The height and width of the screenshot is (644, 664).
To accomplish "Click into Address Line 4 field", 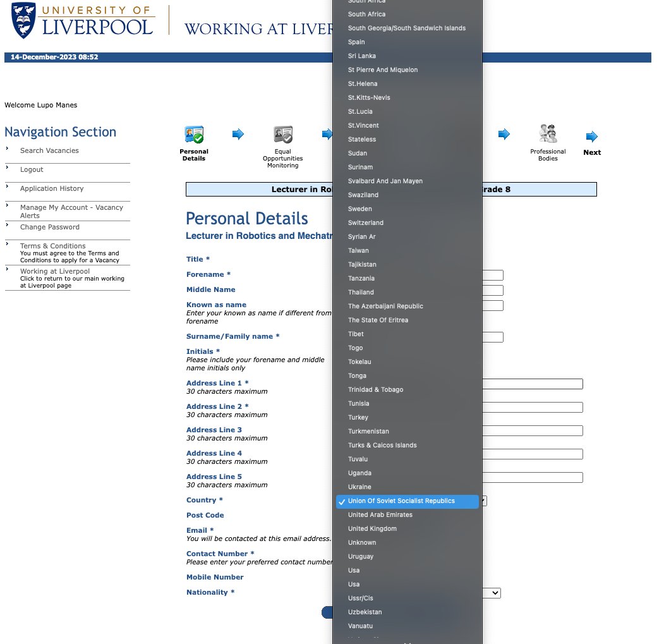I will pos(533,454).
